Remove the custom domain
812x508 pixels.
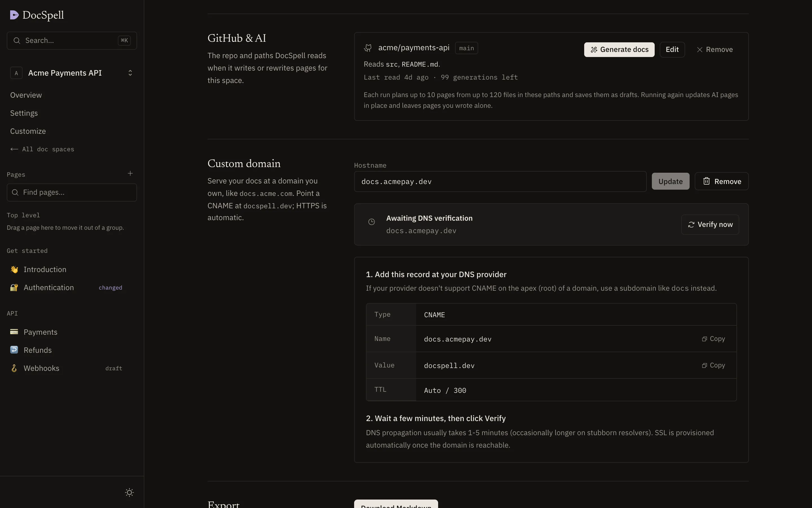click(x=721, y=181)
